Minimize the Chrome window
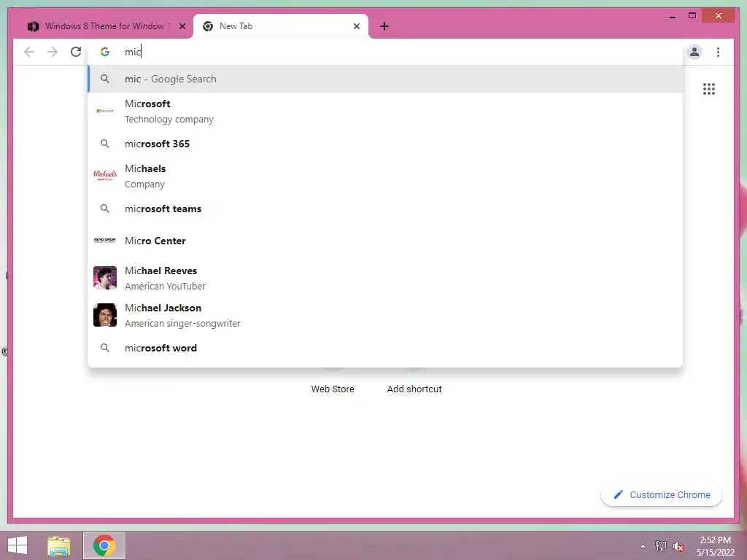The image size is (747, 560). [x=672, y=16]
